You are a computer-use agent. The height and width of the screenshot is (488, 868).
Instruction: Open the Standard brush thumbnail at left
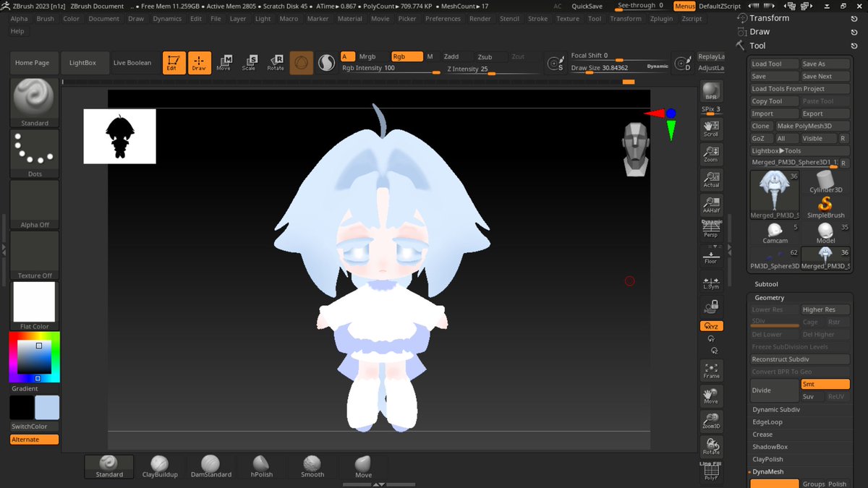[35, 103]
